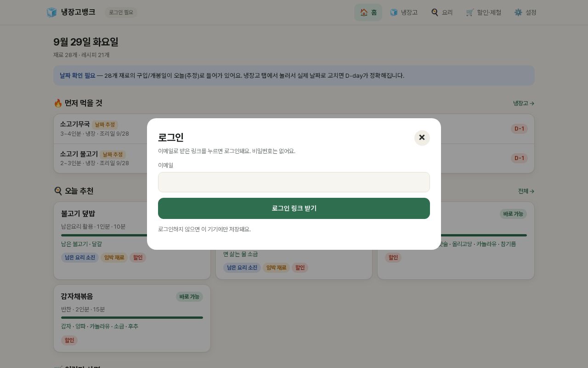This screenshot has height=368, width=588.
Task: Click the 날짜 추정 badge next to 소고기 불고기
Action: pos(113,155)
